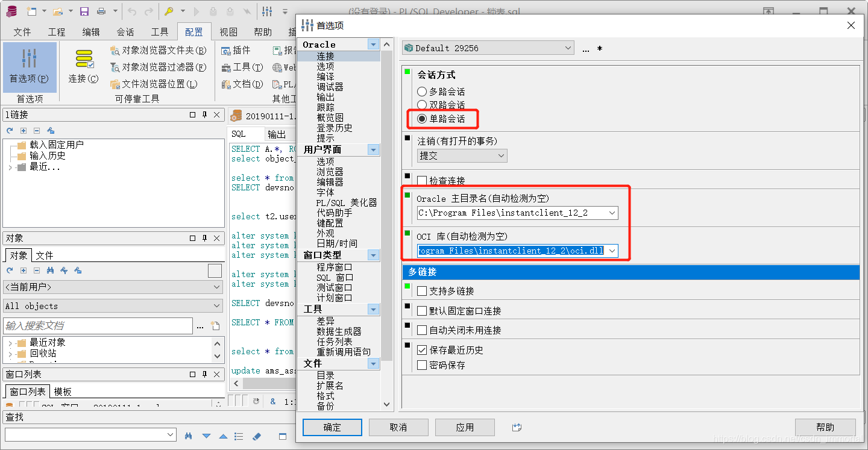Click the binoculars find icon in 对象 panel

pos(50,271)
